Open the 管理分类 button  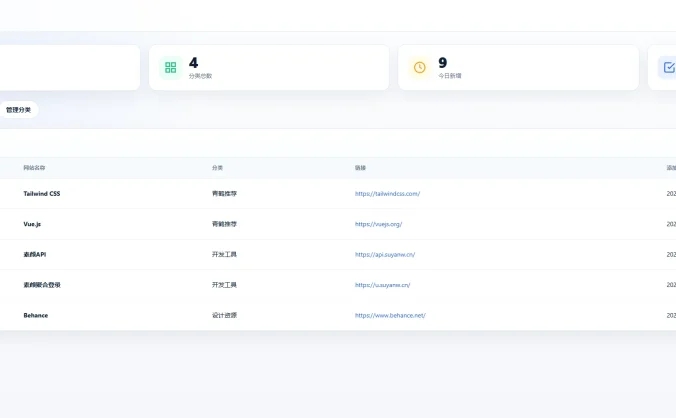click(18, 110)
